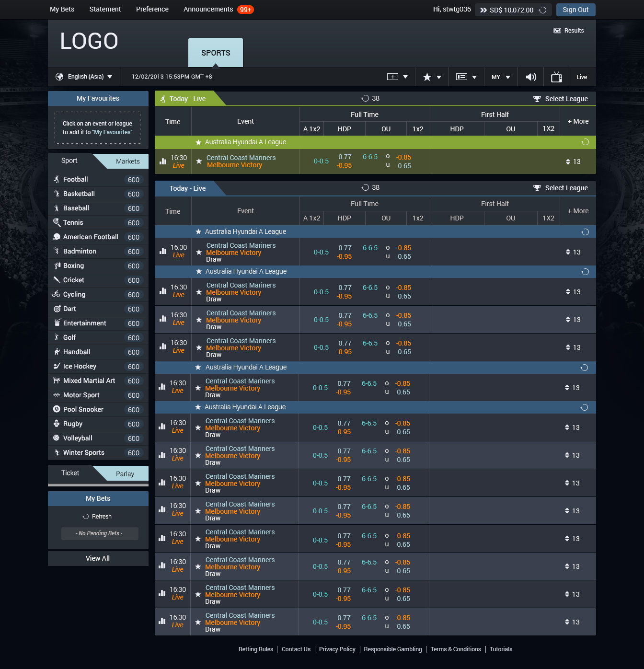Toggle favourite star on green Australia Hyundai A League
The width and height of the screenshot is (644, 669).
point(198,142)
